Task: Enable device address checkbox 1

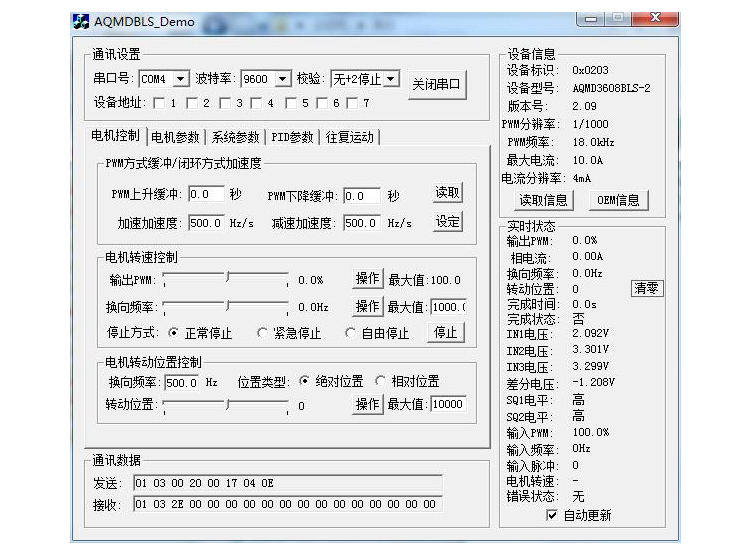Action: 161,103
